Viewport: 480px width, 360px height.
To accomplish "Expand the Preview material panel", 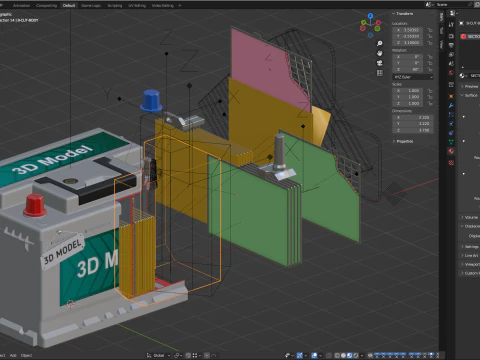I will click(470, 86).
